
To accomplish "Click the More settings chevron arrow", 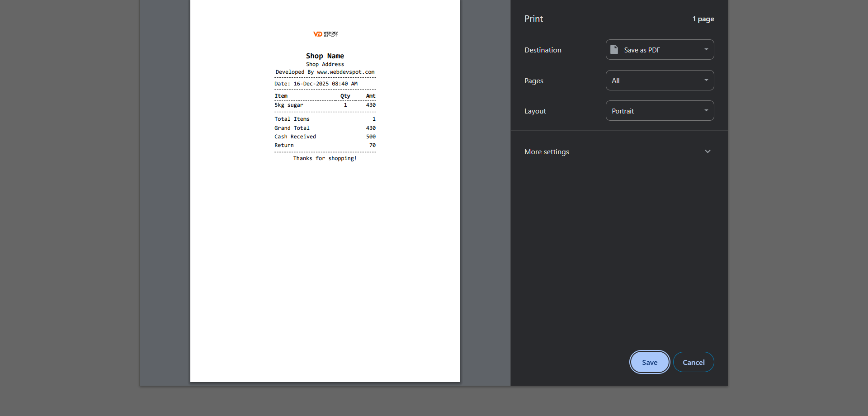I will [708, 151].
